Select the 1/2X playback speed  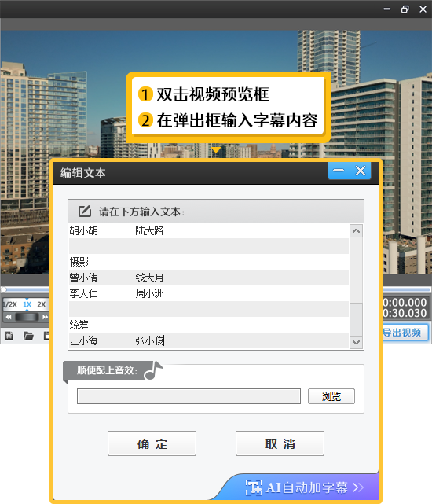pyautogui.click(x=11, y=304)
